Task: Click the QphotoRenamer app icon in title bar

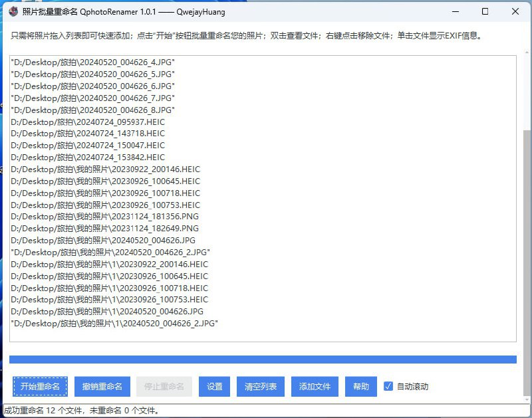Action: click(x=12, y=11)
